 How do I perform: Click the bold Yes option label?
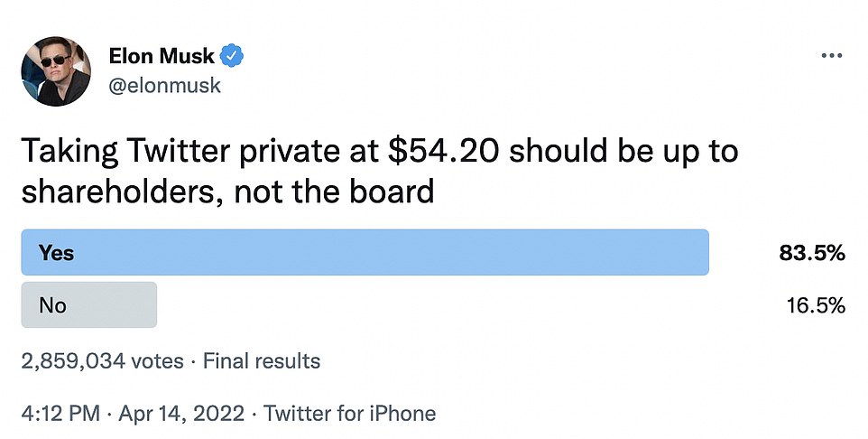pos(56,253)
